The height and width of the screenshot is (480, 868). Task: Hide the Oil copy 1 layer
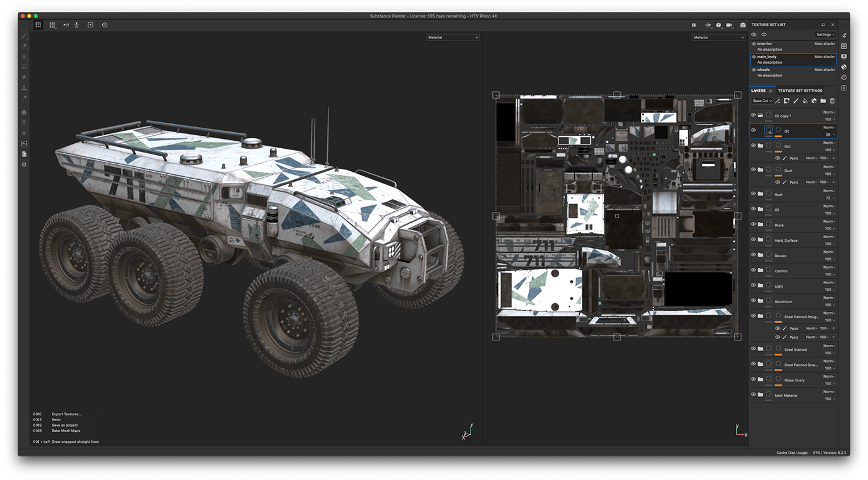click(753, 115)
